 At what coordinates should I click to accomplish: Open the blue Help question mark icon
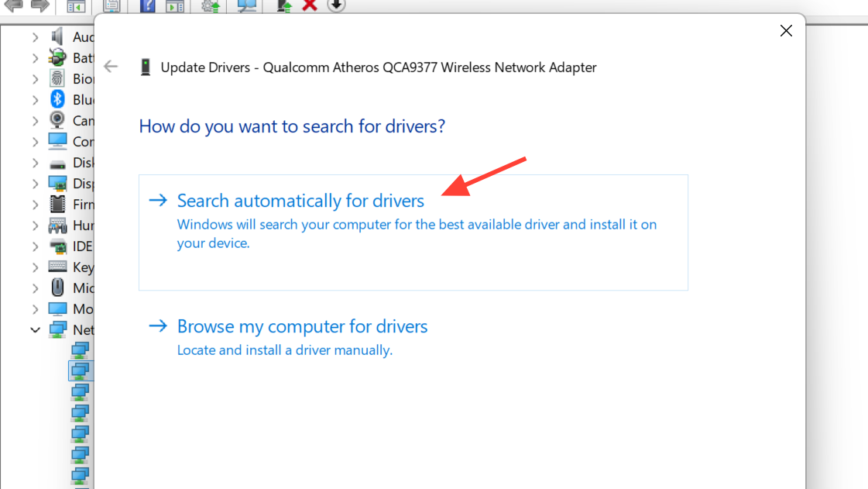(147, 6)
